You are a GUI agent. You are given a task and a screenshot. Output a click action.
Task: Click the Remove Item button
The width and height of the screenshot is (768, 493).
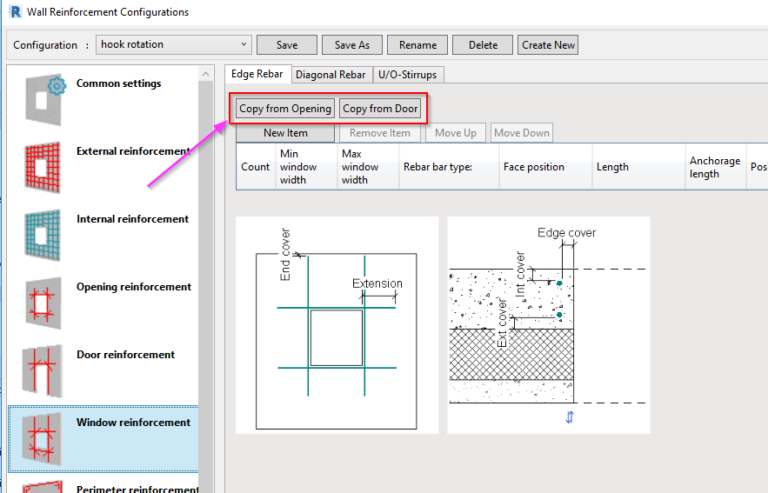point(380,133)
